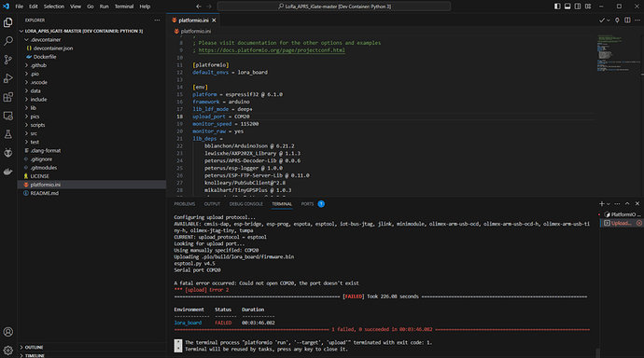Viewport: 644px width, 358px height.
Task: Toggle the primary side bar layout icon
Action: (557, 7)
